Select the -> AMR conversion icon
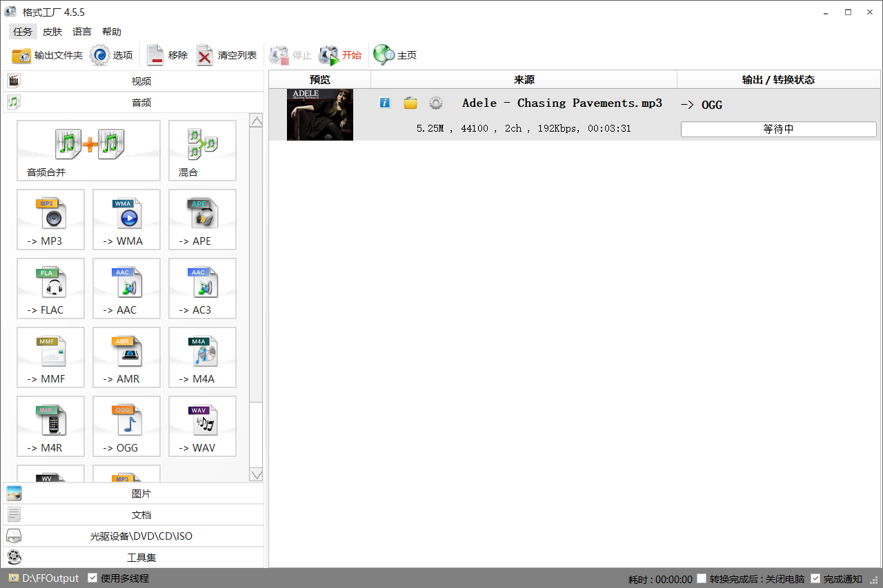 126,358
